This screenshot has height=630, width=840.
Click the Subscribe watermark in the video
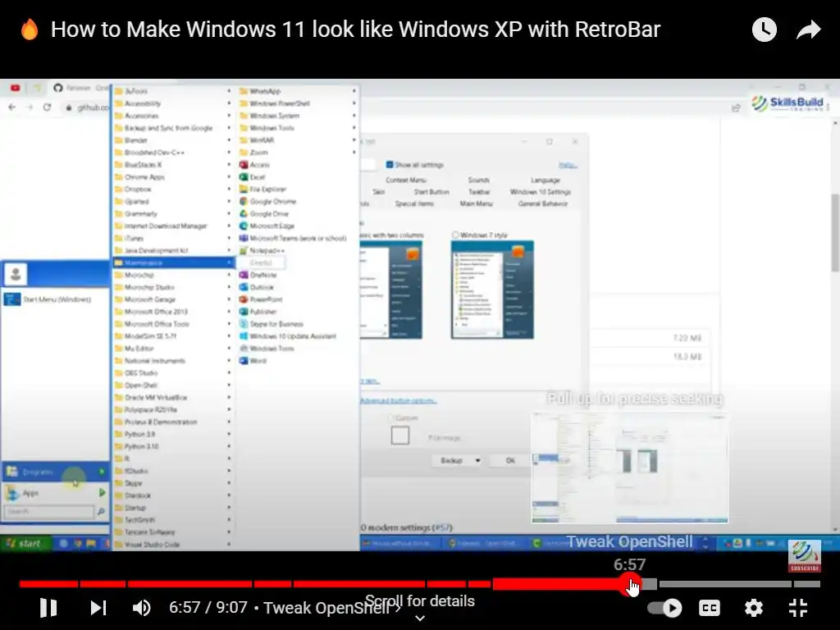click(804, 557)
